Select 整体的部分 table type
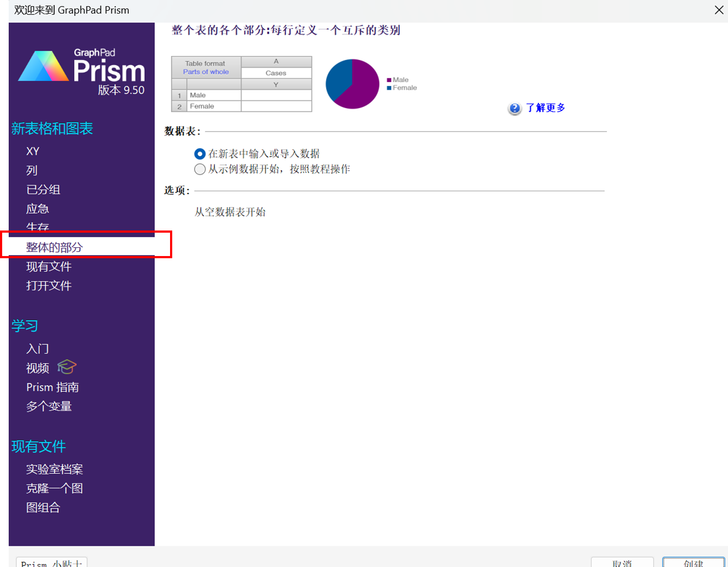 [54, 247]
